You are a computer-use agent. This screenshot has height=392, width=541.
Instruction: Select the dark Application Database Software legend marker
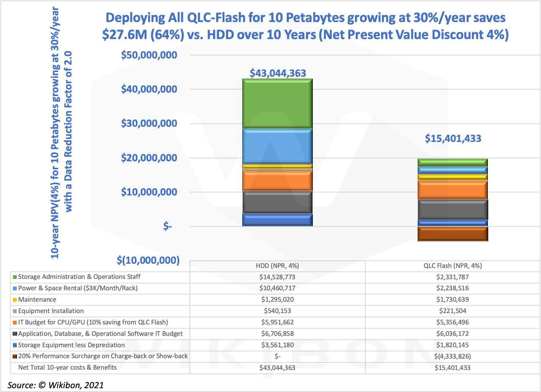click(14, 334)
